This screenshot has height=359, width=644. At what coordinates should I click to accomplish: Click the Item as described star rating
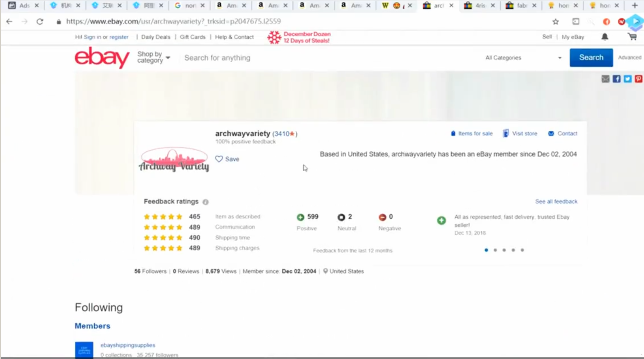pos(163,217)
